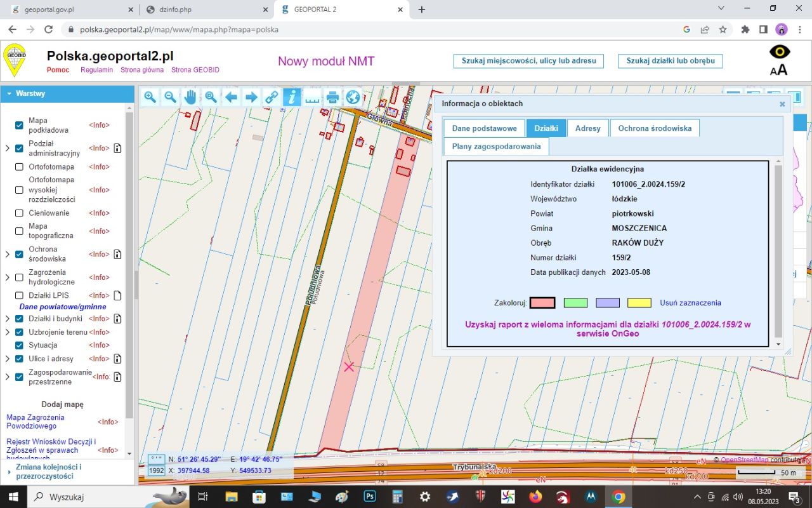This screenshot has height=508, width=812.
Task: Enable the Ortofotomapa layer checkbox
Action: (19, 167)
